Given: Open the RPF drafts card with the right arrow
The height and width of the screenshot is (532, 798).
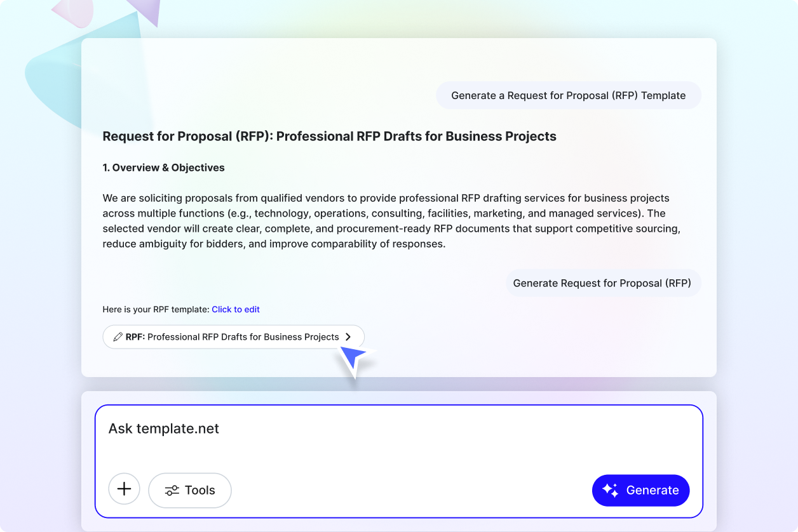Looking at the screenshot, I should (348, 336).
